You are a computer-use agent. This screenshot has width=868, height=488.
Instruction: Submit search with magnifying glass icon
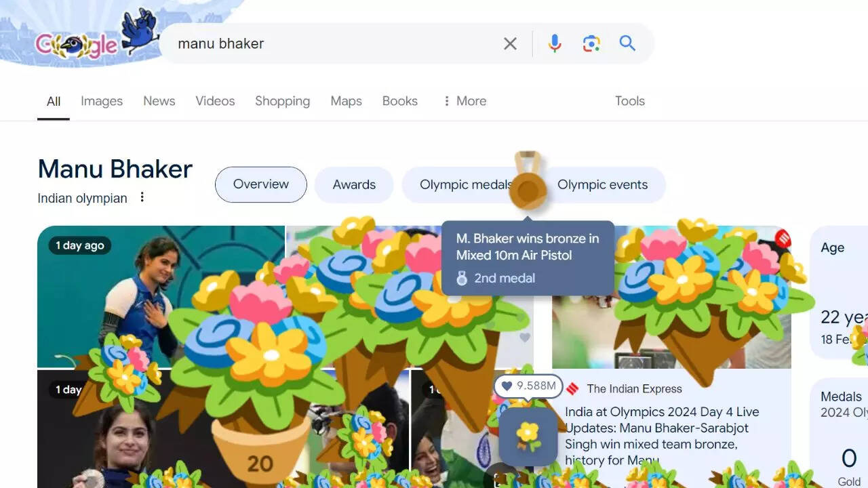[x=627, y=43]
